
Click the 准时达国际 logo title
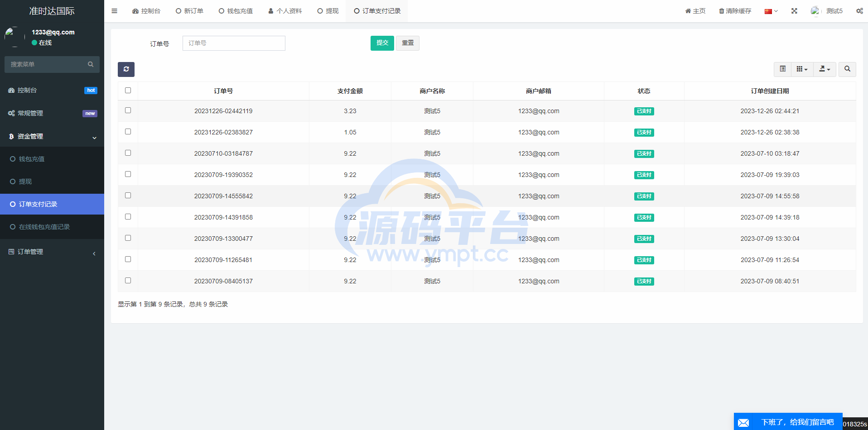click(x=52, y=11)
